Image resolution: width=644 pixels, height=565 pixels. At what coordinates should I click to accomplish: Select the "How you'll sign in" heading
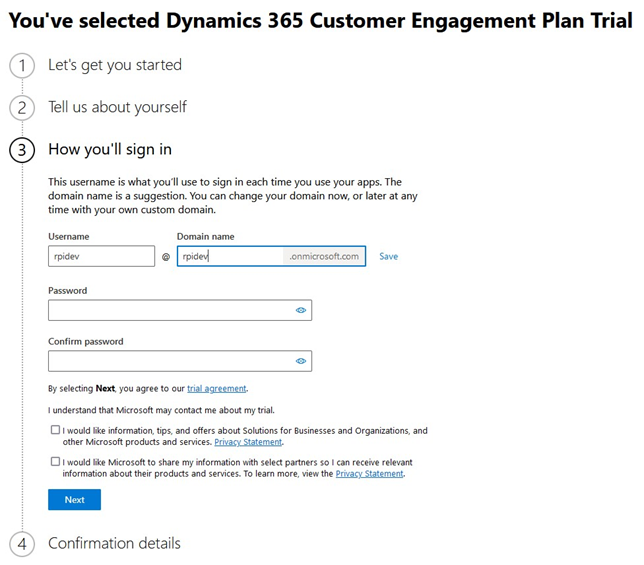coord(110,150)
